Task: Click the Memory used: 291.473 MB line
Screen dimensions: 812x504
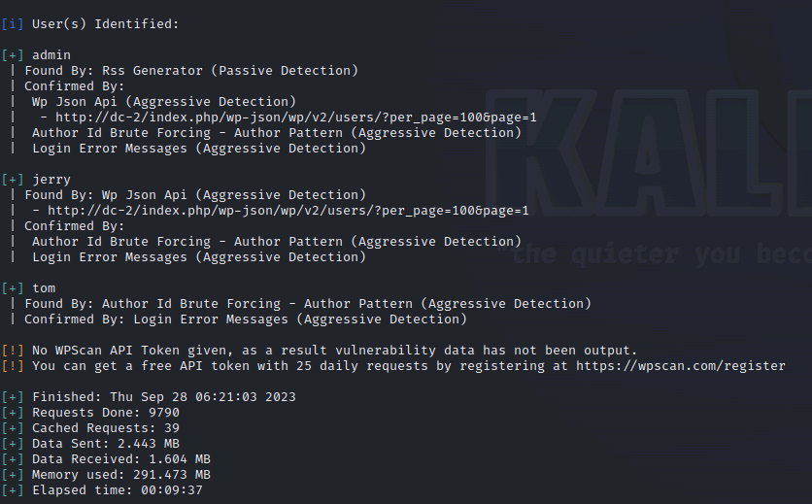Action: pyautogui.click(x=120, y=475)
